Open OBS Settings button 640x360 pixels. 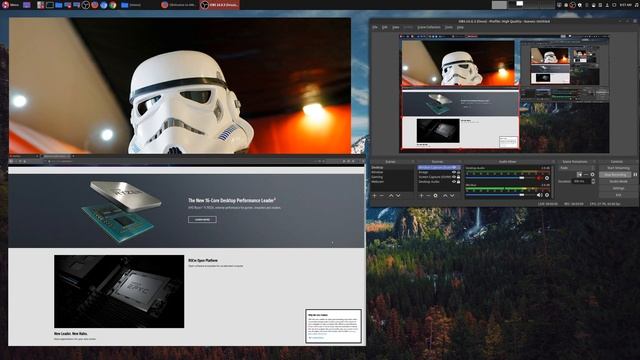click(x=618, y=188)
